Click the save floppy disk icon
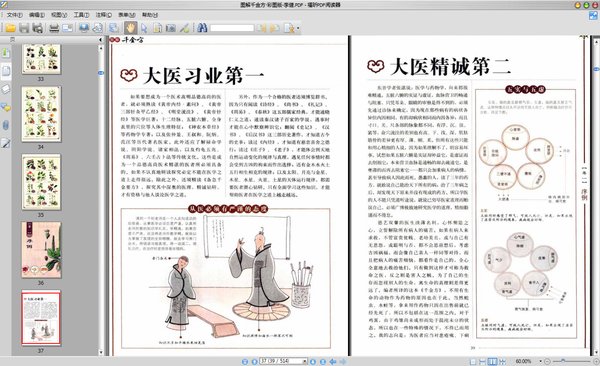Image resolution: width=600 pixels, height=366 pixels. [24, 28]
